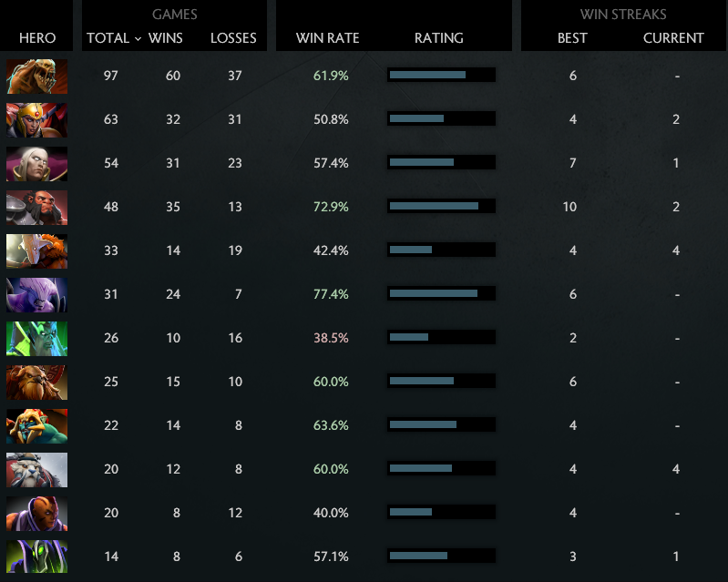Toggle the sort arrow next to TOTAL
728x582 pixels.
138,39
